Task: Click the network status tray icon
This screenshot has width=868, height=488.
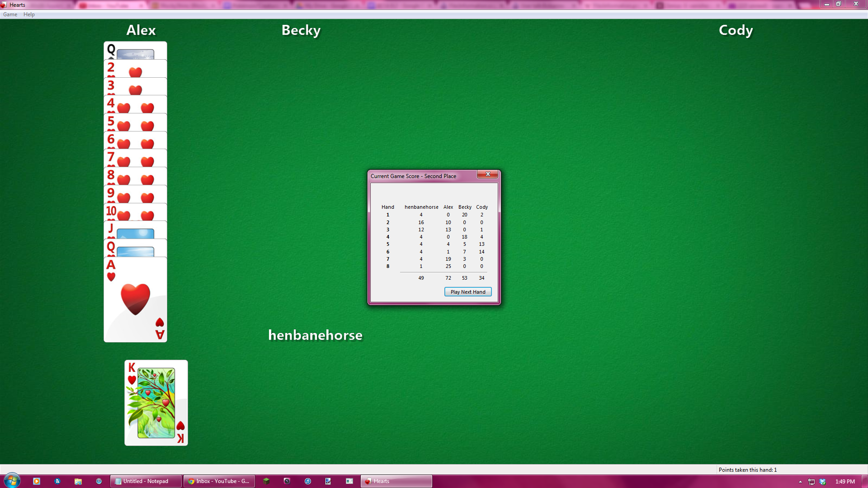Action: (811, 482)
